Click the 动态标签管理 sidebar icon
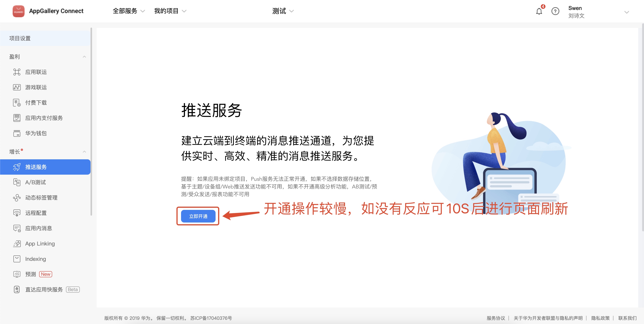Viewport: 644px width, 324px height. [x=17, y=198]
